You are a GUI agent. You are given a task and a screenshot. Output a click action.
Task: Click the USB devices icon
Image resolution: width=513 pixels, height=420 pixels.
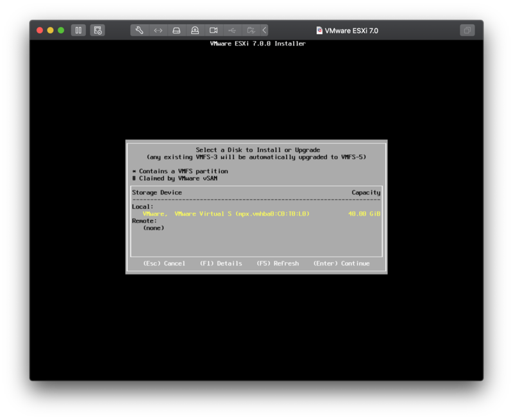pos(232,30)
